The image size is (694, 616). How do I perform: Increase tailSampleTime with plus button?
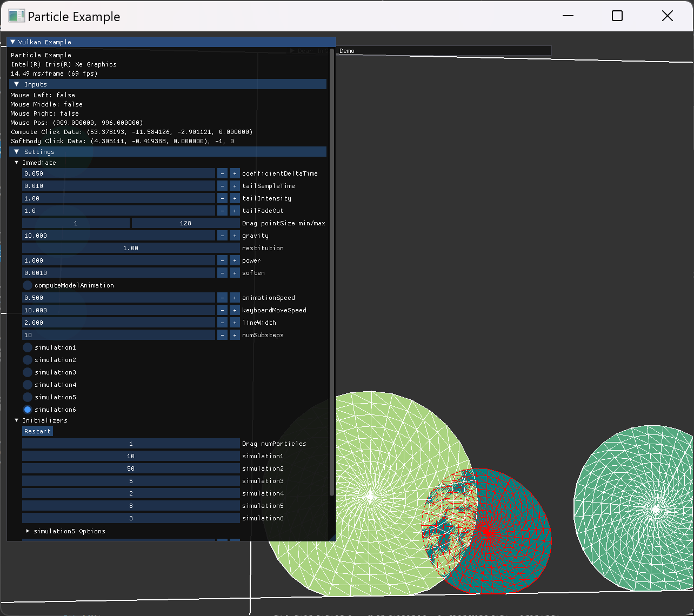(235, 186)
